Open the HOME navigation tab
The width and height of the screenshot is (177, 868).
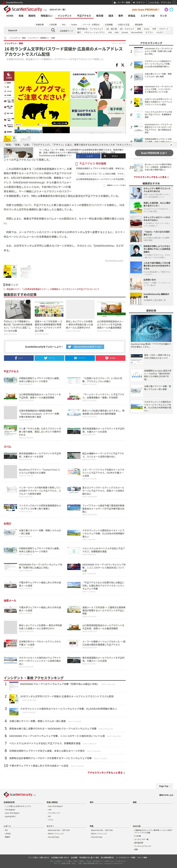click(10, 16)
